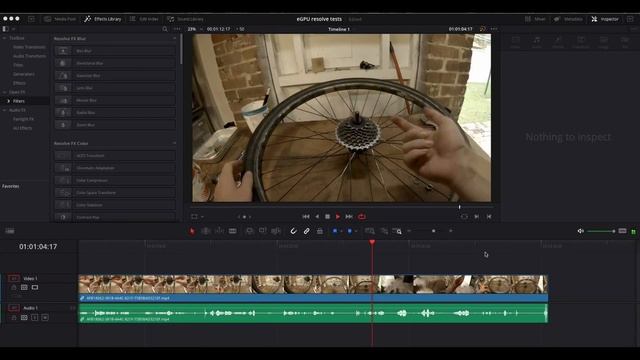
Task: Open the viewer zoom percentage dropdown
Action: coord(194,29)
